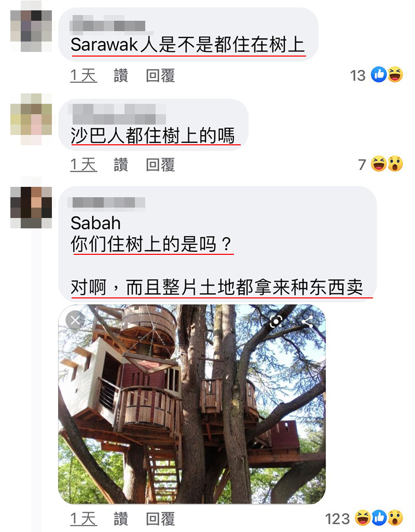Click the blue thumbs-up reaction on first comment
415x532 pixels.
point(379,75)
